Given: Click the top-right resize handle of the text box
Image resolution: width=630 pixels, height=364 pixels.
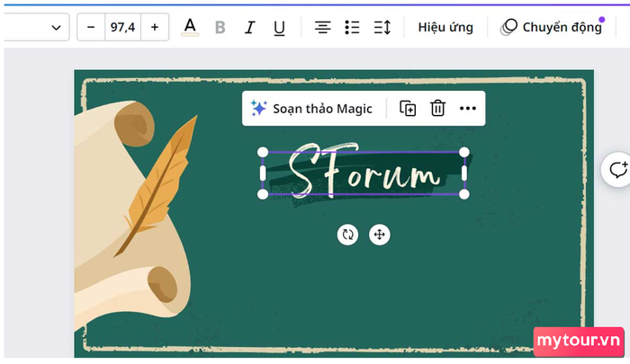Looking at the screenshot, I should coord(464,152).
